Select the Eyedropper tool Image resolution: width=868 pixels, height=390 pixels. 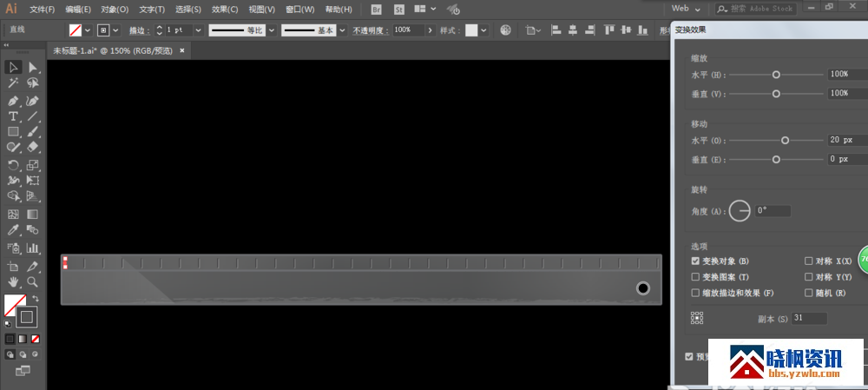[13, 230]
